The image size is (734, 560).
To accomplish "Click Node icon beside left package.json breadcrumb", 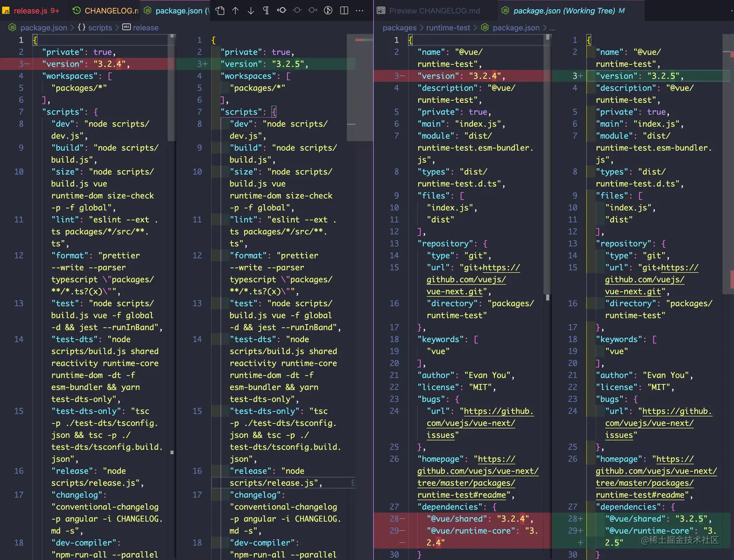I will coord(13,28).
